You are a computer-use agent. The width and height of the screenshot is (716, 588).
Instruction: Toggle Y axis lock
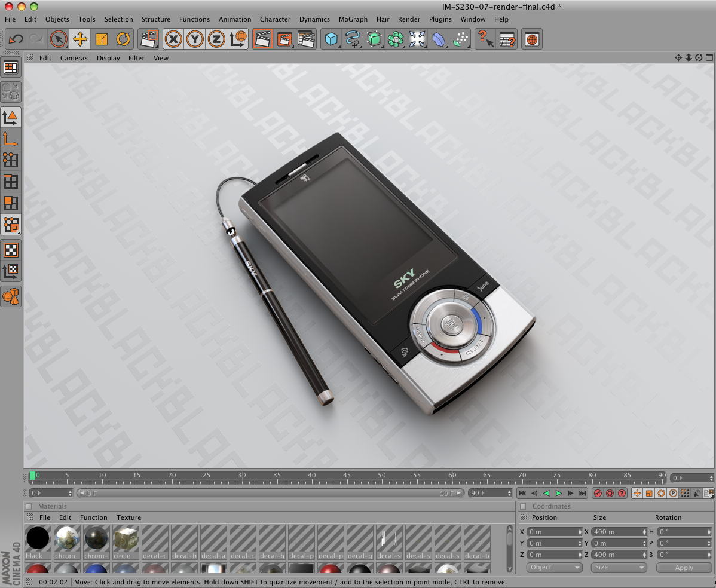pyautogui.click(x=195, y=39)
